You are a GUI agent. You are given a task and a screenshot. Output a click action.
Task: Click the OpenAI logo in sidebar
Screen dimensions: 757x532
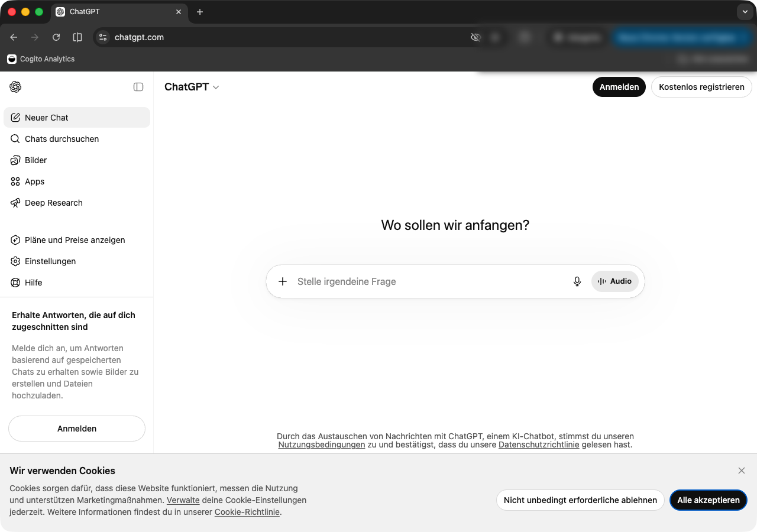(15, 87)
